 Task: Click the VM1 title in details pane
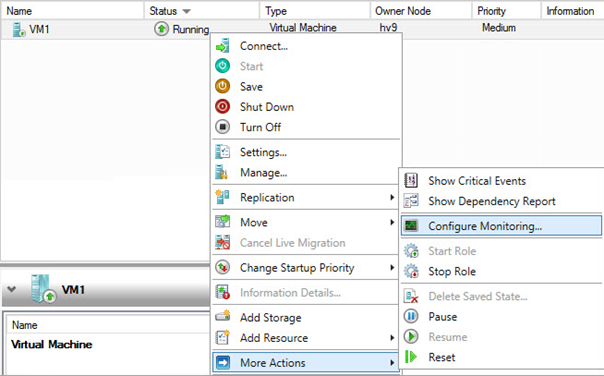(73, 289)
